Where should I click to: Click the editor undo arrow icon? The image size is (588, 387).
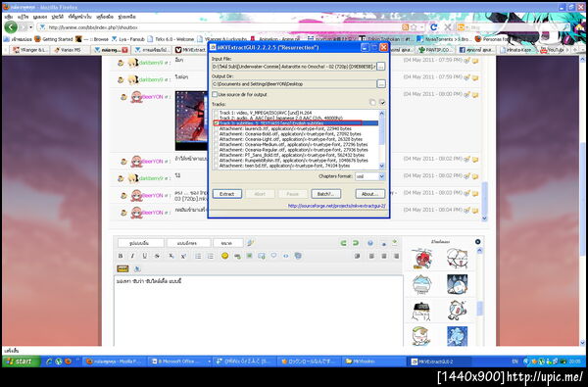(x=343, y=243)
